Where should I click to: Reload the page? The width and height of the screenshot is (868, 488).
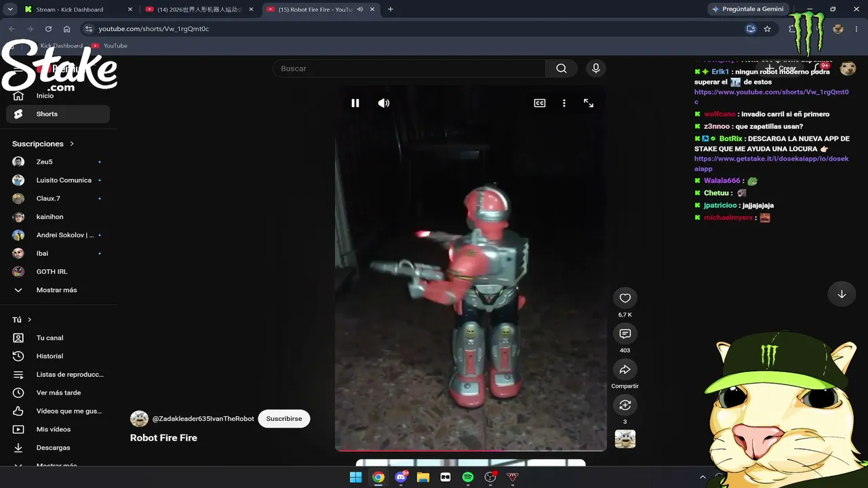48,29
